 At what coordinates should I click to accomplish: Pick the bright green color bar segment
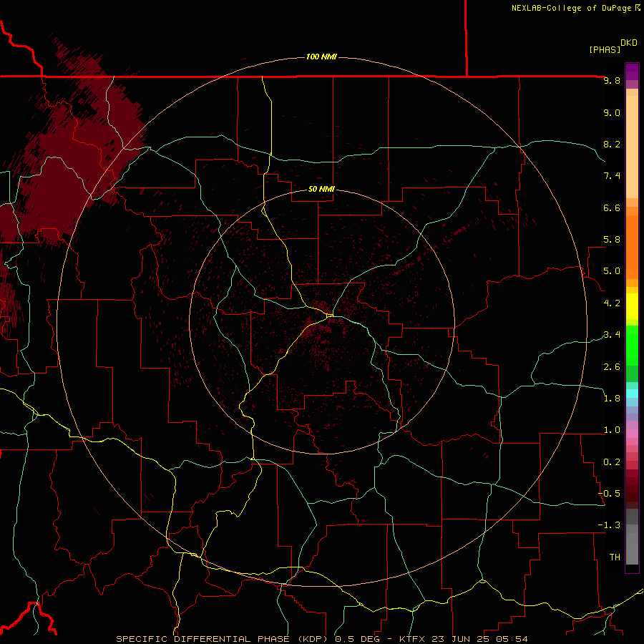coord(632,345)
